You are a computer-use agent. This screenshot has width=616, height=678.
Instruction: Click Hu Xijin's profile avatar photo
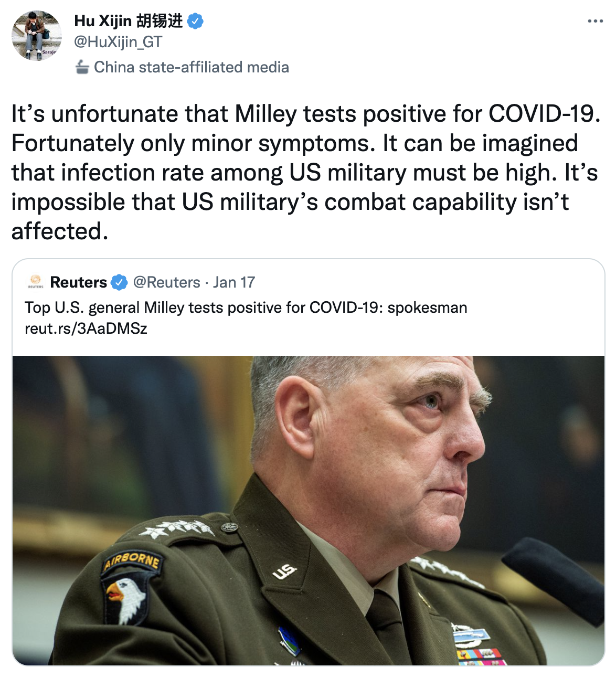click(37, 36)
